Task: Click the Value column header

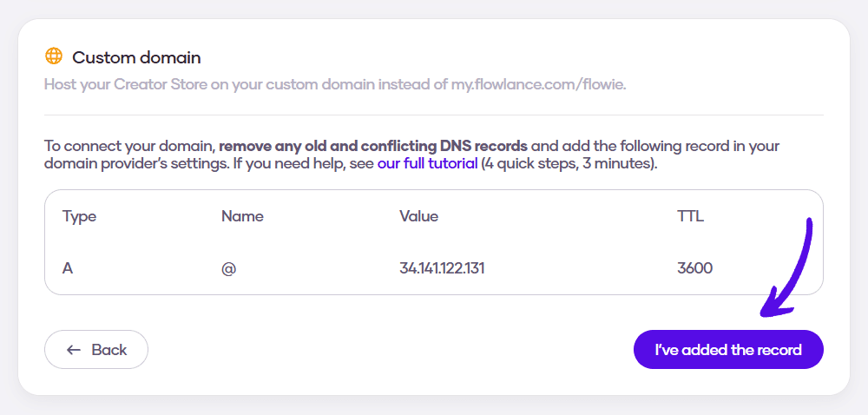Action: point(418,216)
